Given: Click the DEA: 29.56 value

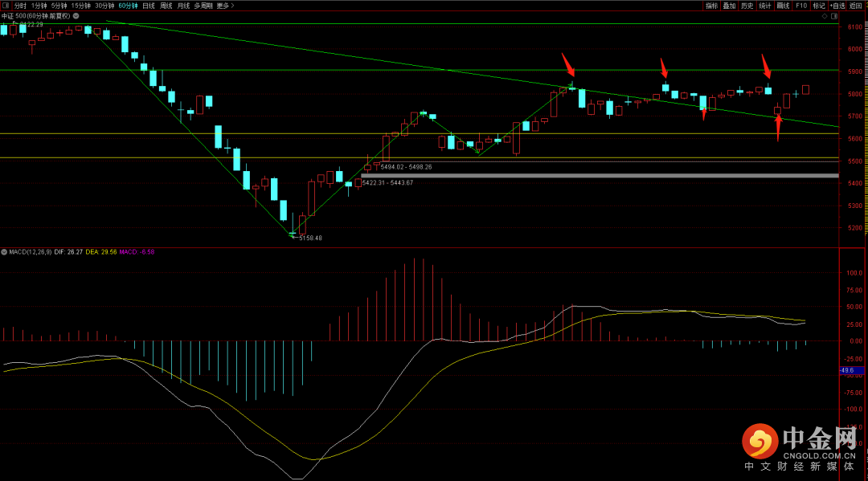Looking at the screenshot, I should (101, 252).
